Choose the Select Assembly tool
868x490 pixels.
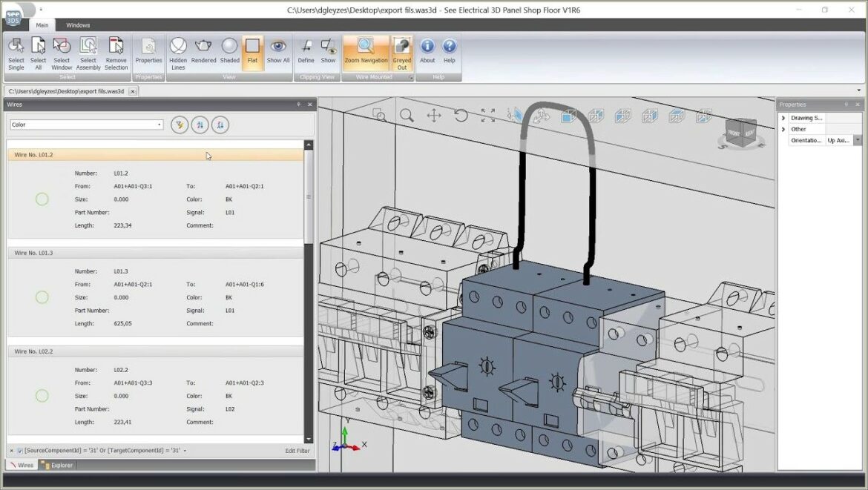[x=88, y=53]
